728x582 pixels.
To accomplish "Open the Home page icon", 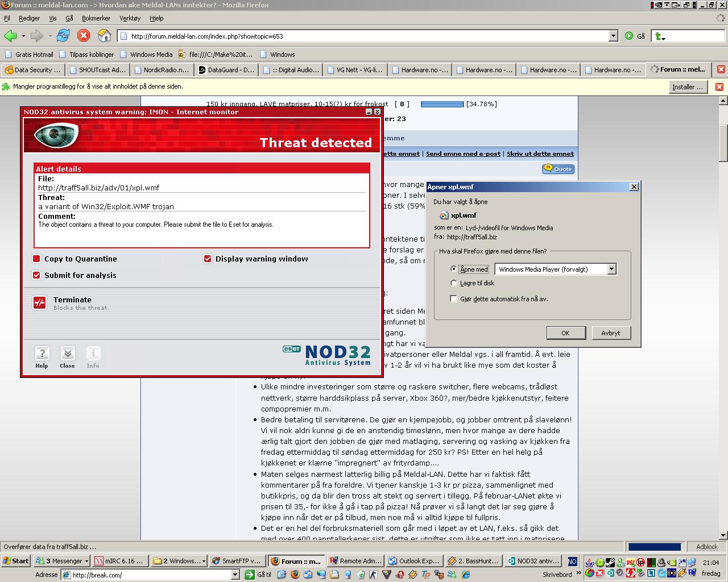I will (x=104, y=36).
